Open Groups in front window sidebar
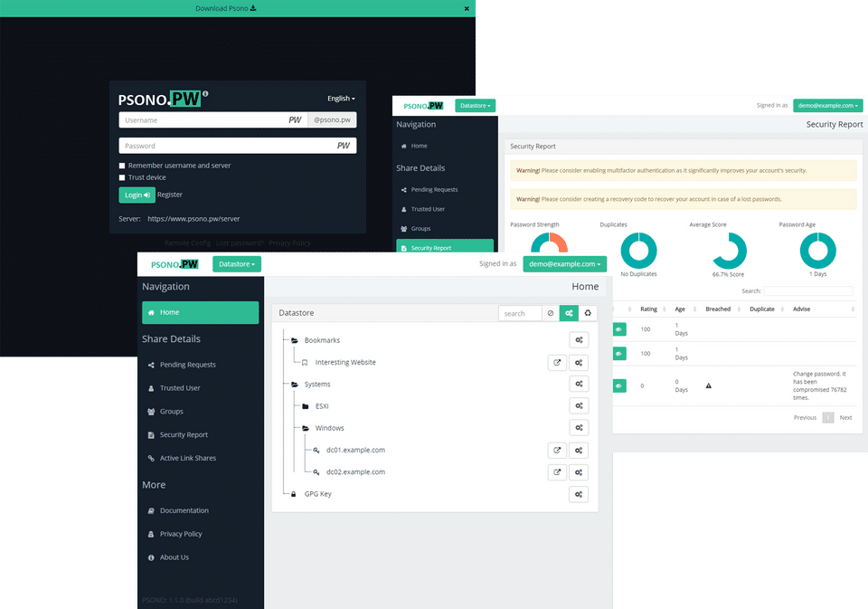 click(171, 411)
